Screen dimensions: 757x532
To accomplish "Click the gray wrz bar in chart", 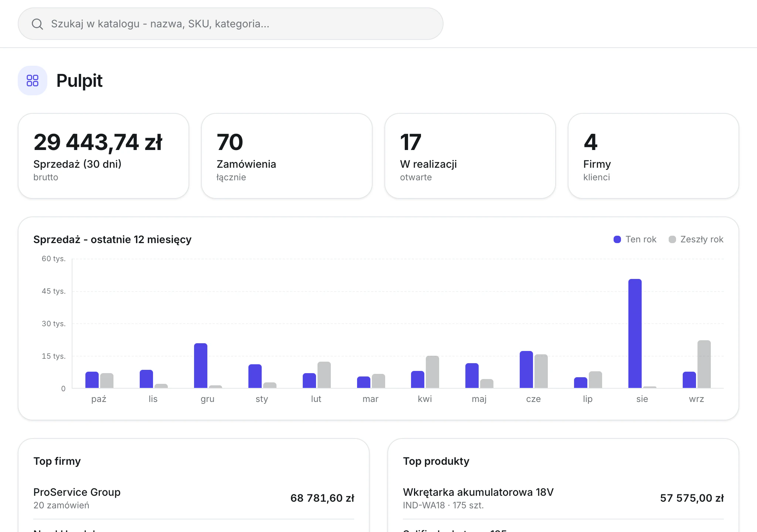I will 704,364.
